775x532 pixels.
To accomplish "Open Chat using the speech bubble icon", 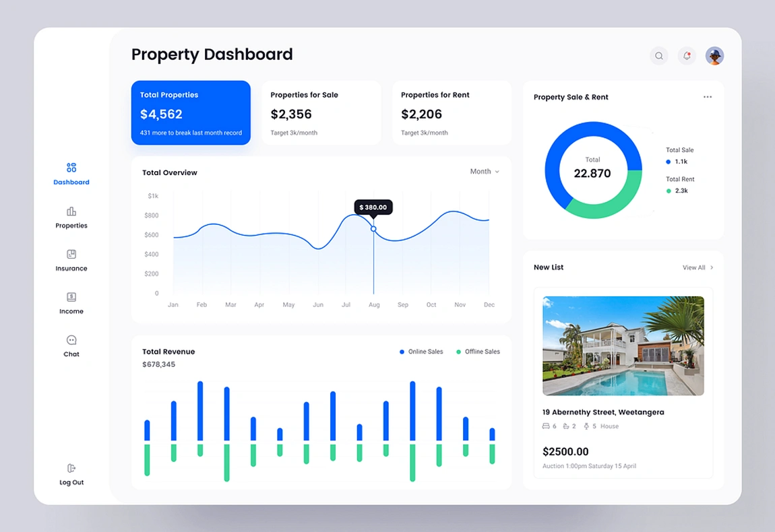I will point(71,340).
